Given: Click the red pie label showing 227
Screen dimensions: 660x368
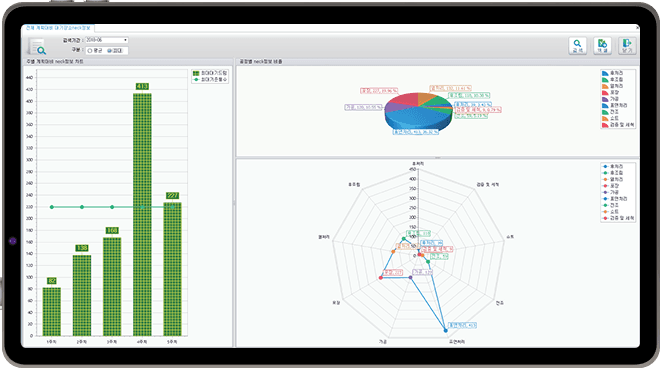Looking at the screenshot, I should click(x=379, y=91).
